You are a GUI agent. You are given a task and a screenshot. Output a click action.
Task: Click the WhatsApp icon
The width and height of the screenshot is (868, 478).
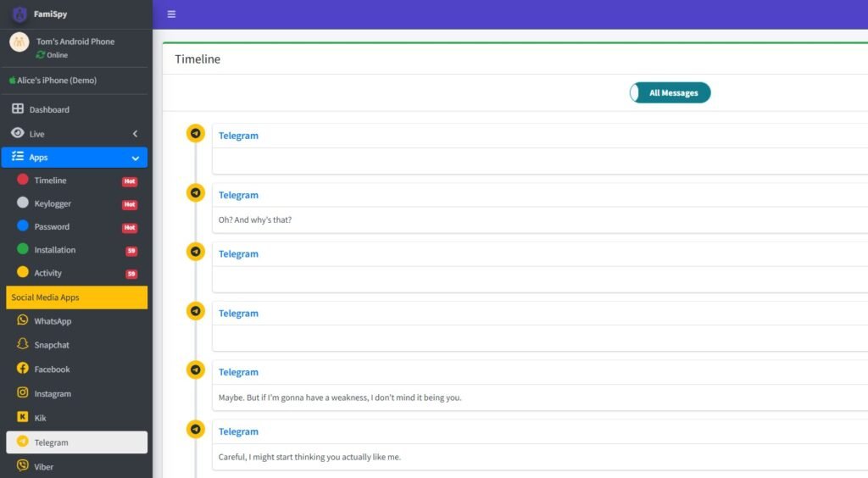pyautogui.click(x=23, y=320)
